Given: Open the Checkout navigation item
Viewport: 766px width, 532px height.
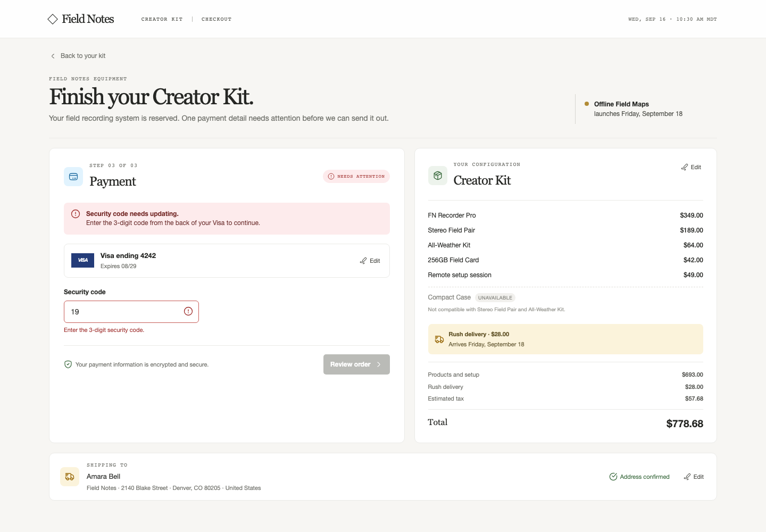Looking at the screenshot, I should (x=217, y=19).
